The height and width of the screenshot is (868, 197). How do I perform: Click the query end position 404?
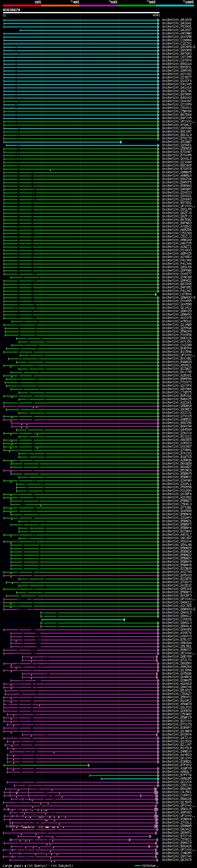pos(155,15)
